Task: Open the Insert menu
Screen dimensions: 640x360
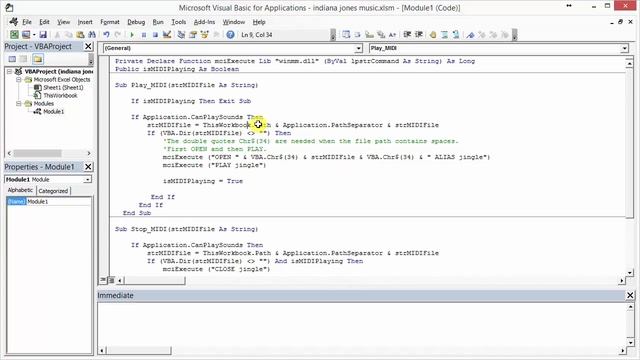Action: [85, 22]
